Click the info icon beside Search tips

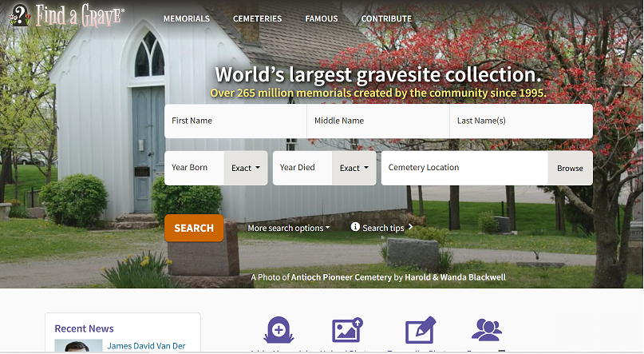355,228
